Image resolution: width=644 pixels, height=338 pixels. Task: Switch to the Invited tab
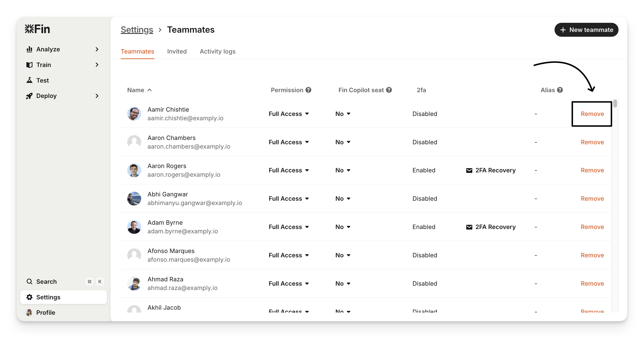click(x=177, y=51)
